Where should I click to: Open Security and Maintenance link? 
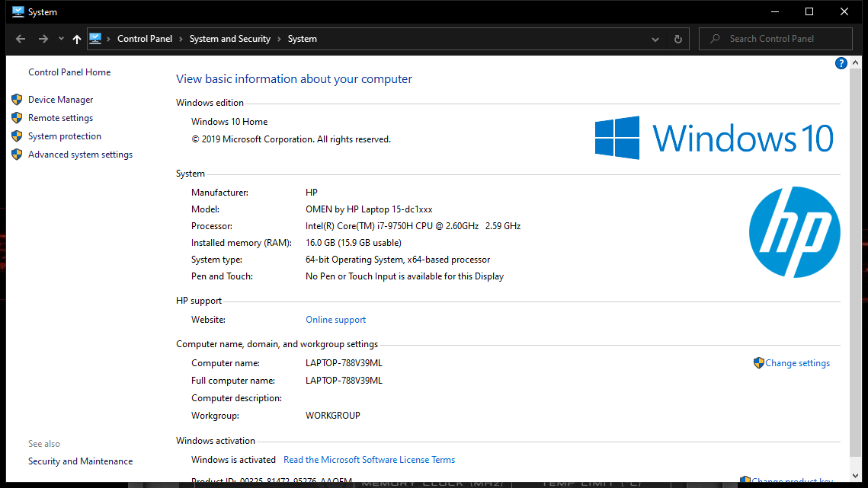pyautogui.click(x=80, y=461)
